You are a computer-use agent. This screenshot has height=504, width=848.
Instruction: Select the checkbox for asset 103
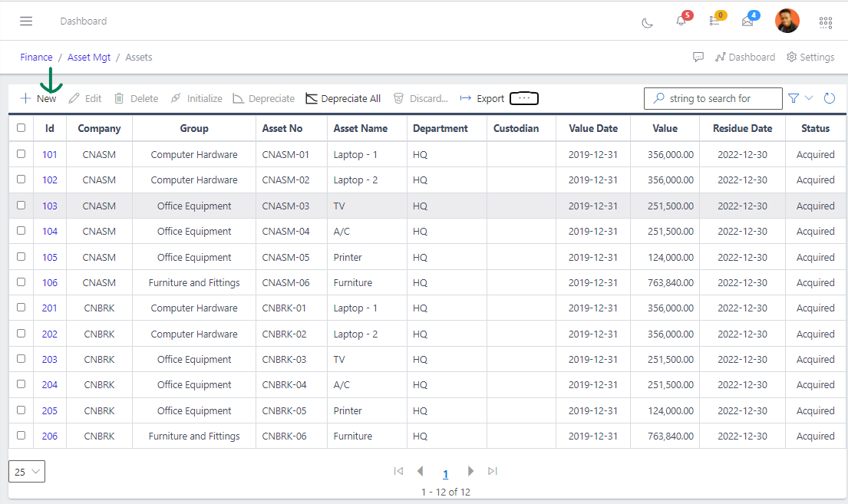21,206
